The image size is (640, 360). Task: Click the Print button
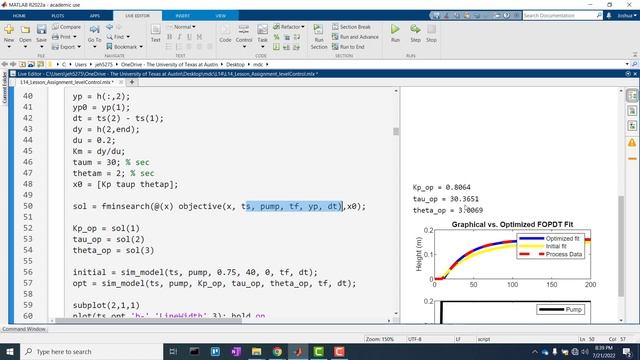pyautogui.click(x=61, y=37)
